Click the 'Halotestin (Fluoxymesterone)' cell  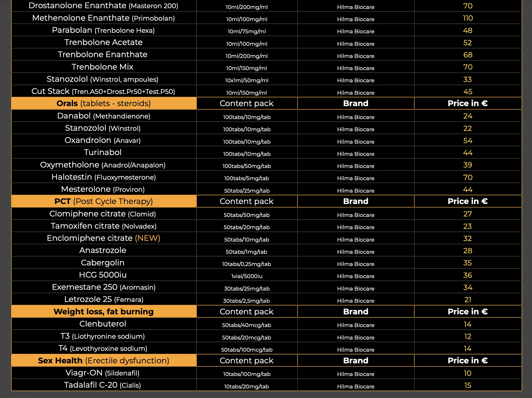click(x=104, y=177)
